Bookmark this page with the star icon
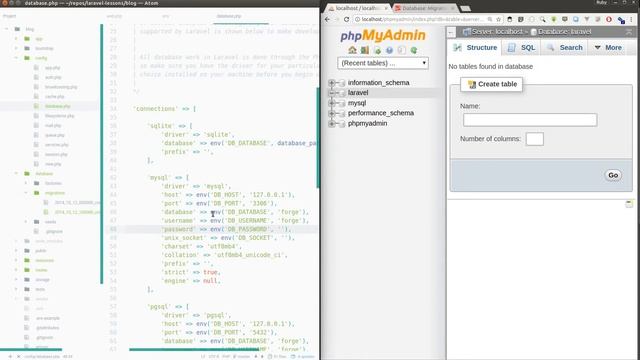Screen dimensions: 640x360 498,19
